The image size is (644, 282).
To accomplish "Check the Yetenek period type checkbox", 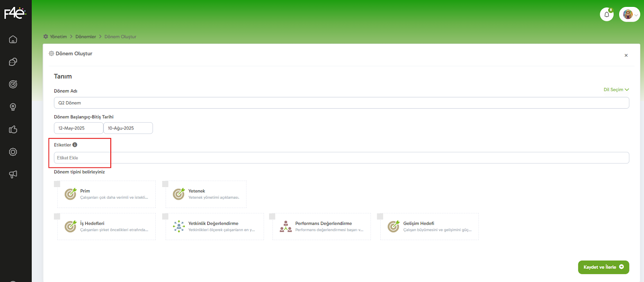I will pyautogui.click(x=165, y=184).
